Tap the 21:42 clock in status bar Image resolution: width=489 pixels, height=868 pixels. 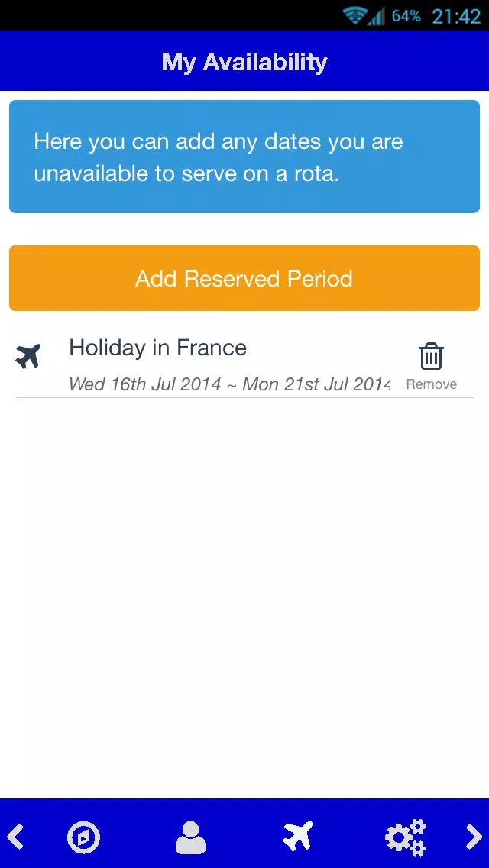pos(456,16)
